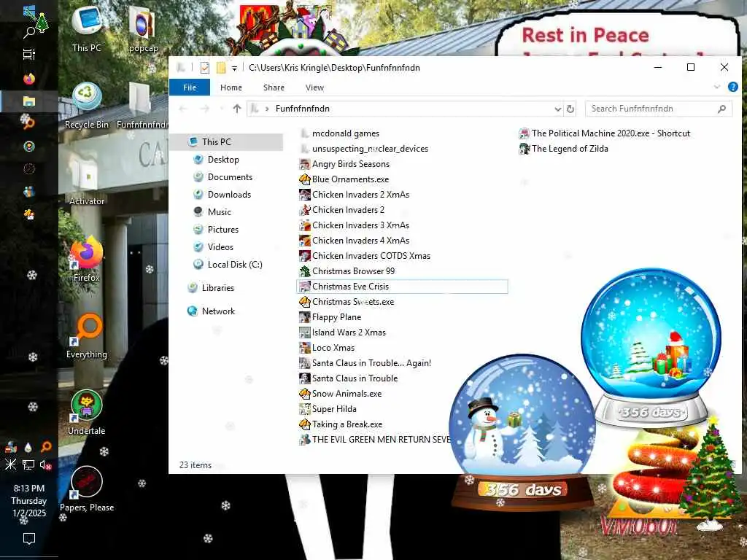This screenshot has height=560, width=747.
Task: Open the notification center icon
Action: click(x=29, y=539)
